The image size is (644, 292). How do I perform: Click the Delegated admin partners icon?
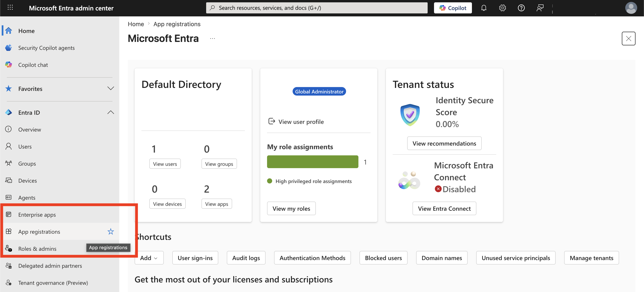pos(9,266)
